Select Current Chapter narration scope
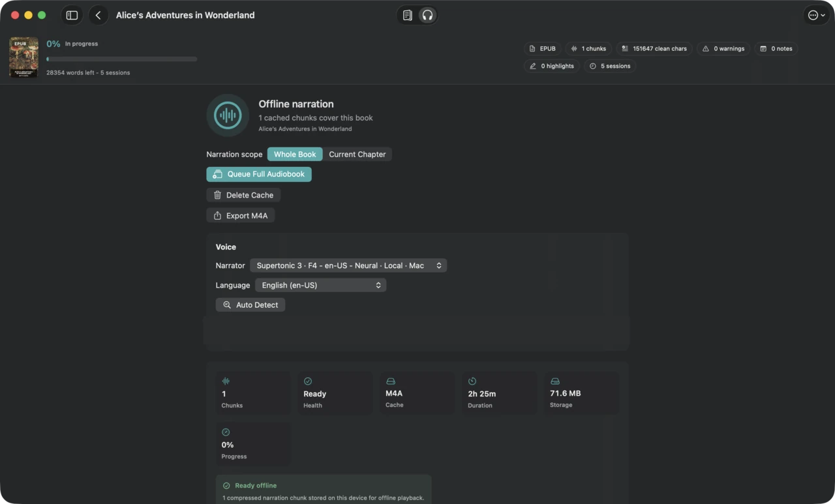Viewport: 835px width, 504px height. point(357,155)
